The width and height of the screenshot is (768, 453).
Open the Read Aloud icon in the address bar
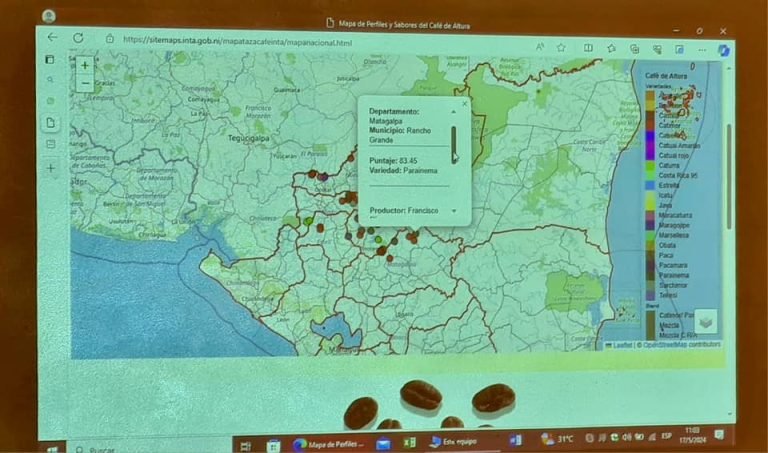[x=540, y=47]
